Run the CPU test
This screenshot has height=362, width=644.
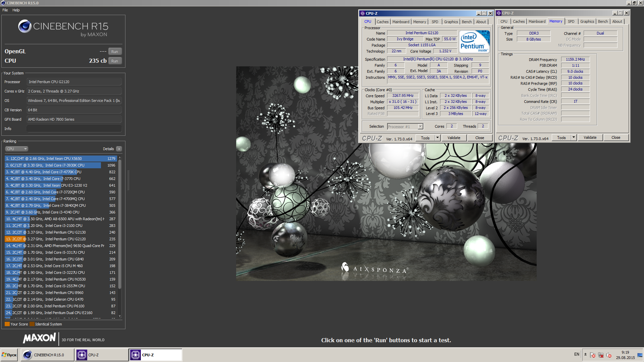click(x=115, y=61)
